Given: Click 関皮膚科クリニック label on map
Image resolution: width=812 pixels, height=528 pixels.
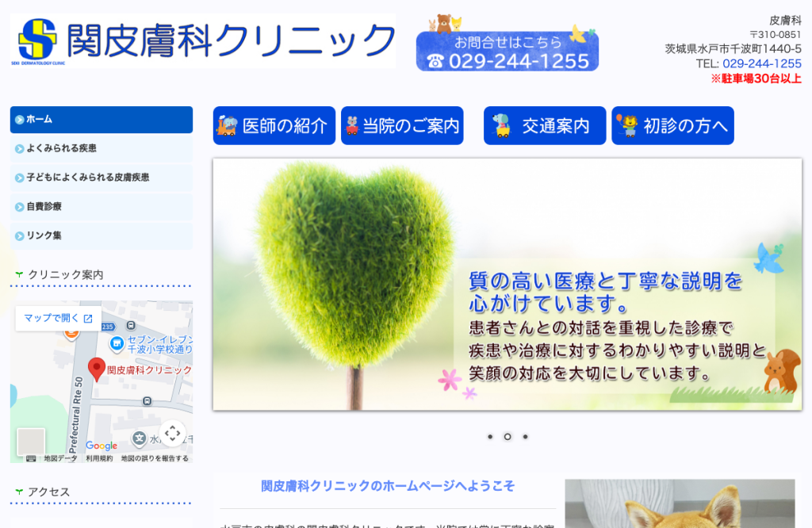Looking at the screenshot, I should tap(149, 370).
